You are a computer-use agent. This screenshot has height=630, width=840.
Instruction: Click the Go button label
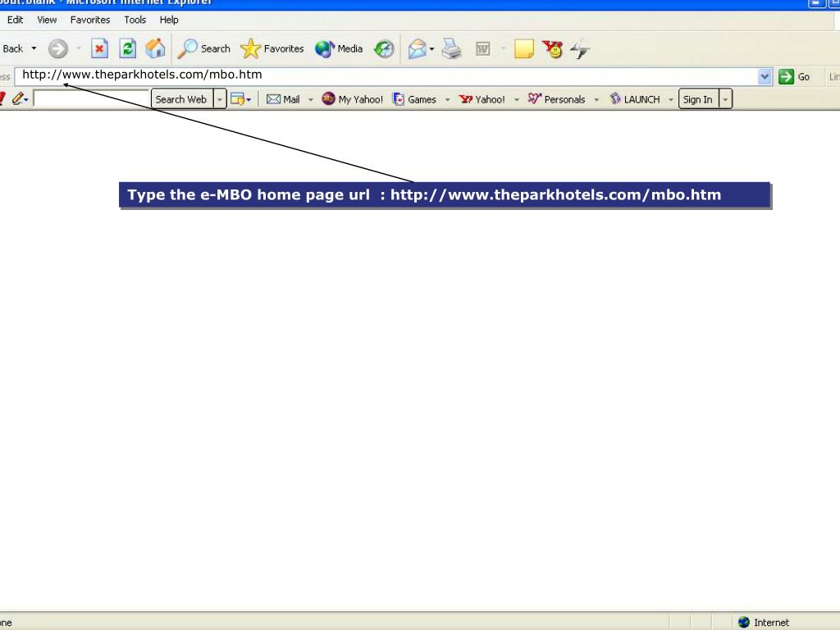coord(804,76)
